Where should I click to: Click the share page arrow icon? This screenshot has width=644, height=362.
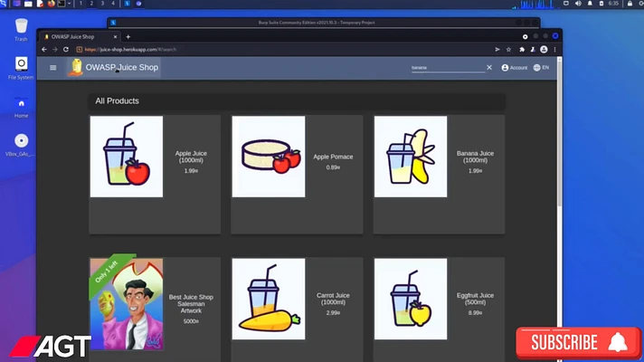pos(497,49)
